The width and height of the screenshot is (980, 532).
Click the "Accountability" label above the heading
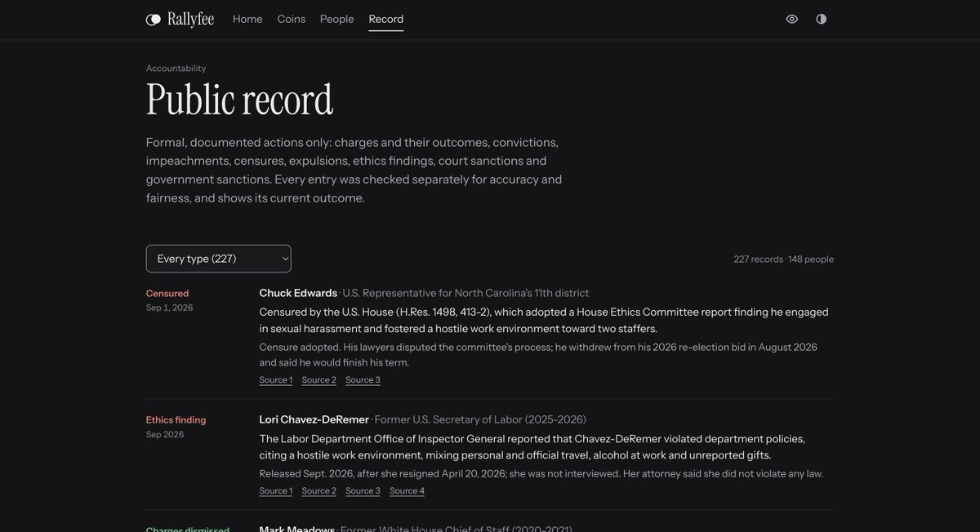coord(176,69)
